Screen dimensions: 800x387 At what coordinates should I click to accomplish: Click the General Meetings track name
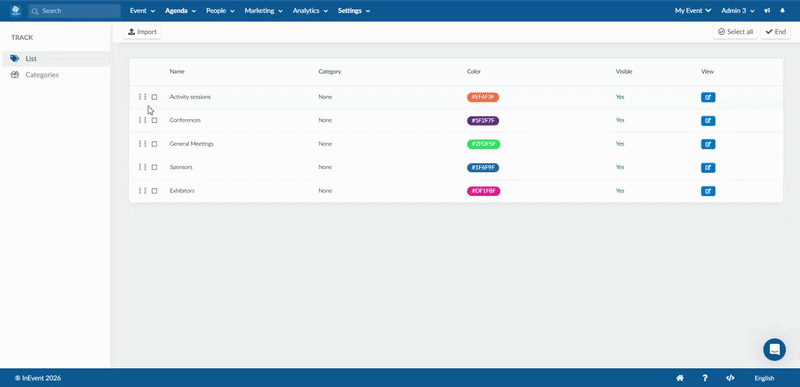[191, 144]
